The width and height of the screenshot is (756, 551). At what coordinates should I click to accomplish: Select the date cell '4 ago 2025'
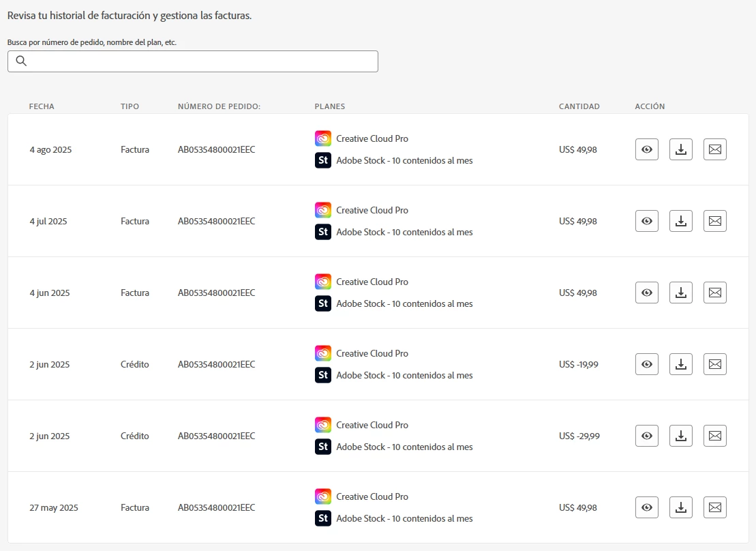(50, 149)
